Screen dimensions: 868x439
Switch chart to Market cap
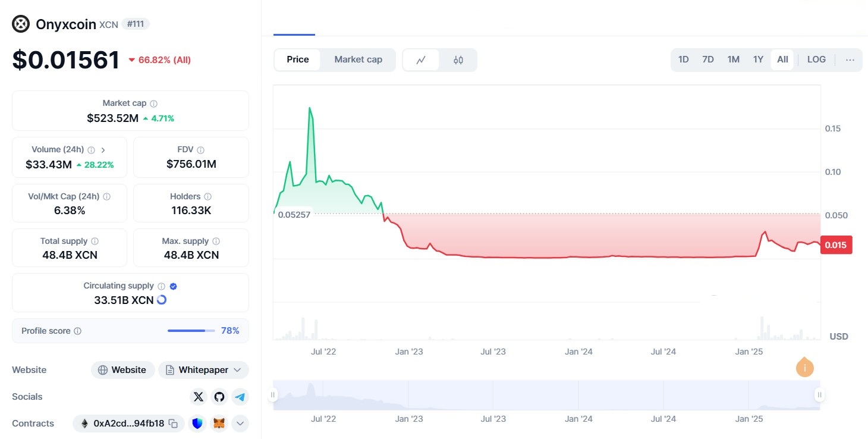(x=358, y=59)
